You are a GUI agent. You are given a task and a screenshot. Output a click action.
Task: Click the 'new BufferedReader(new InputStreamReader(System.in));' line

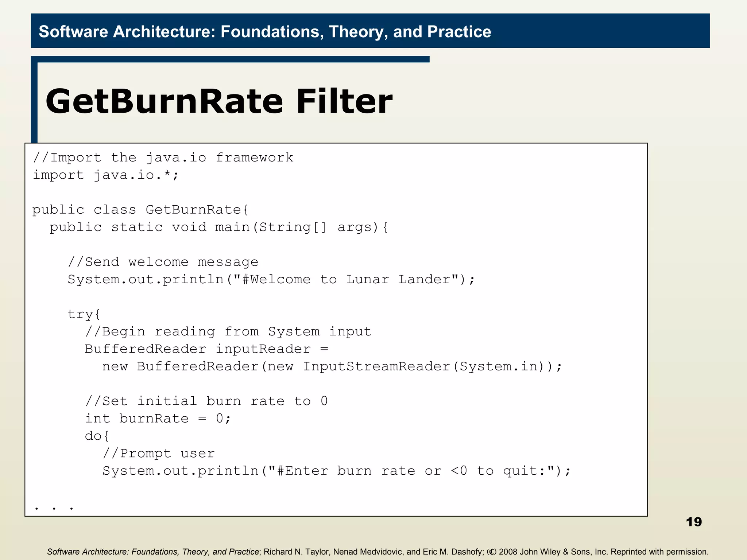[x=332, y=366]
